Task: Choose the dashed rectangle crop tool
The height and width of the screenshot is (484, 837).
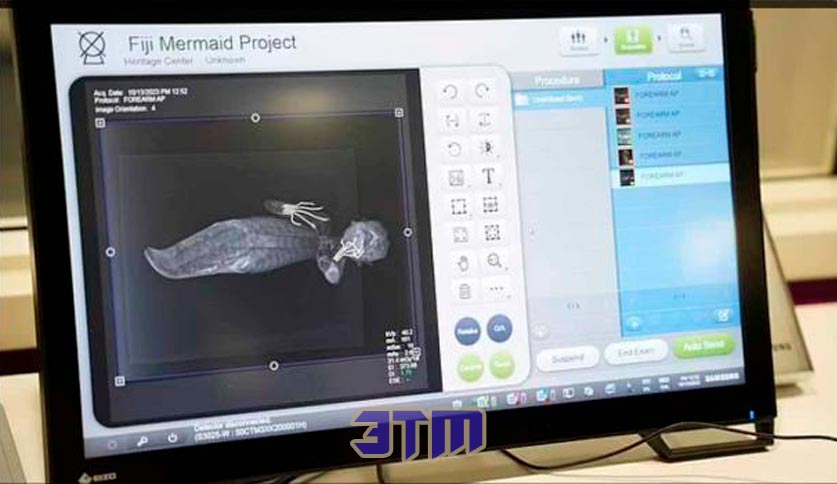Action: tap(459, 206)
